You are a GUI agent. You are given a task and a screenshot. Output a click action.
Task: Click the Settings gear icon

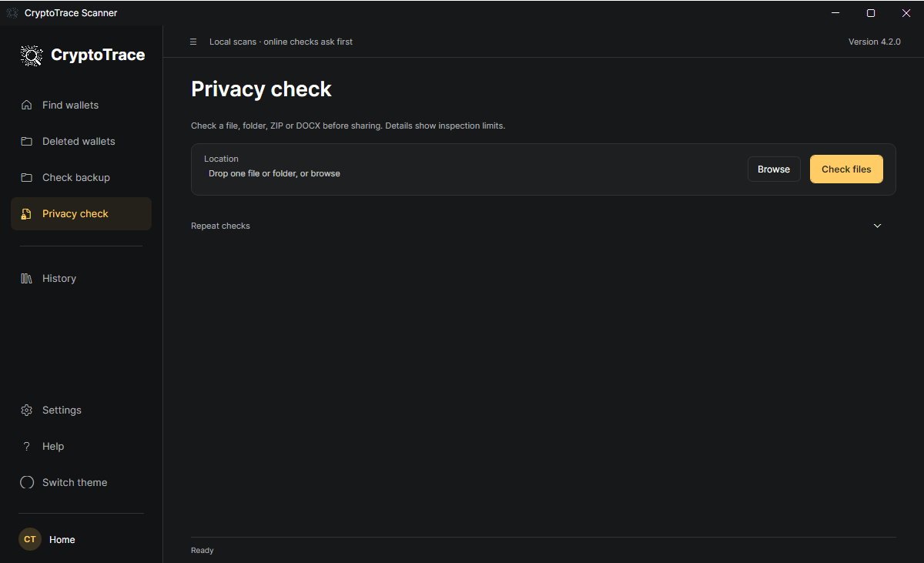(27, 410)
